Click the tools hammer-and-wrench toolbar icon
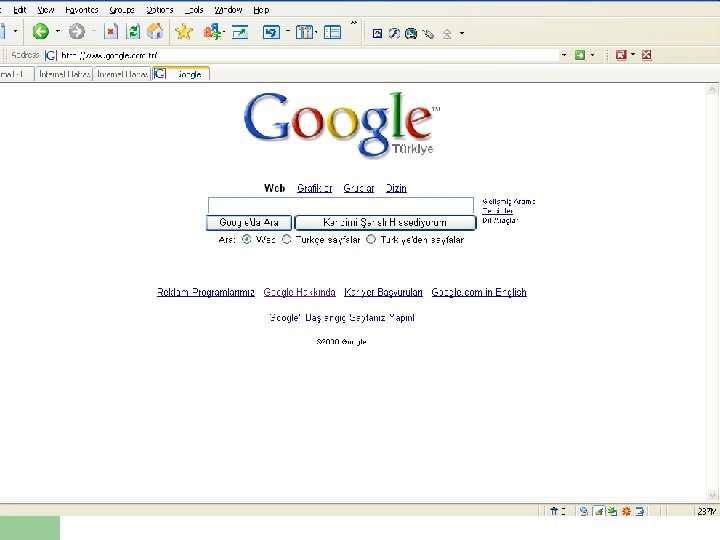Viewport: 720px width, 540px height. [304, 32]
